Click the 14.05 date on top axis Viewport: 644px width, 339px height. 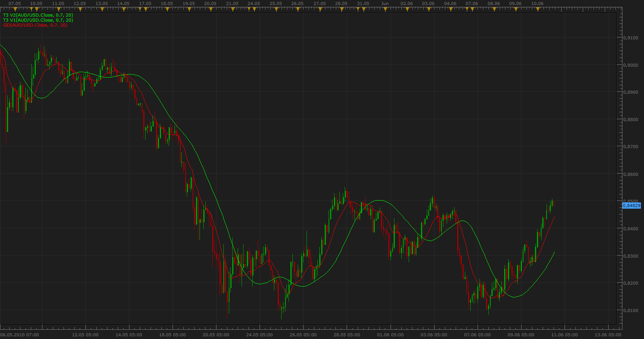pos(123,3)
